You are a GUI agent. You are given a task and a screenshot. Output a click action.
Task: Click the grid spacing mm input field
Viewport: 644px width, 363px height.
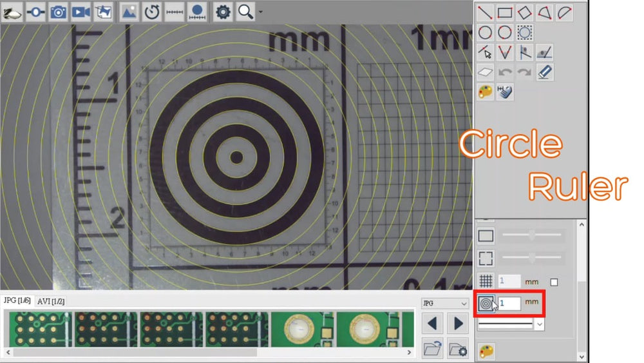pyautogui.click(x=509, y=281)
